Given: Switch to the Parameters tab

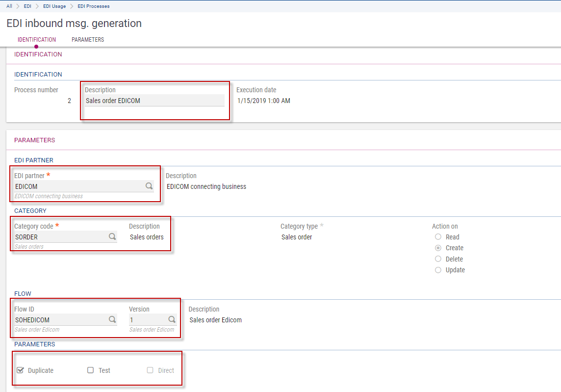Looking at the screenshot, I should (88, 40).
